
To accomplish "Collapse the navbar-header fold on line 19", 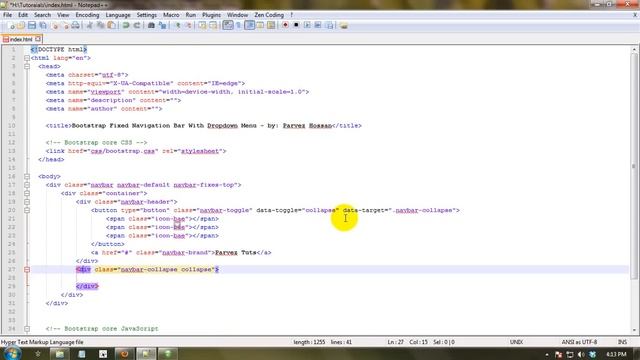I will 27,202.
